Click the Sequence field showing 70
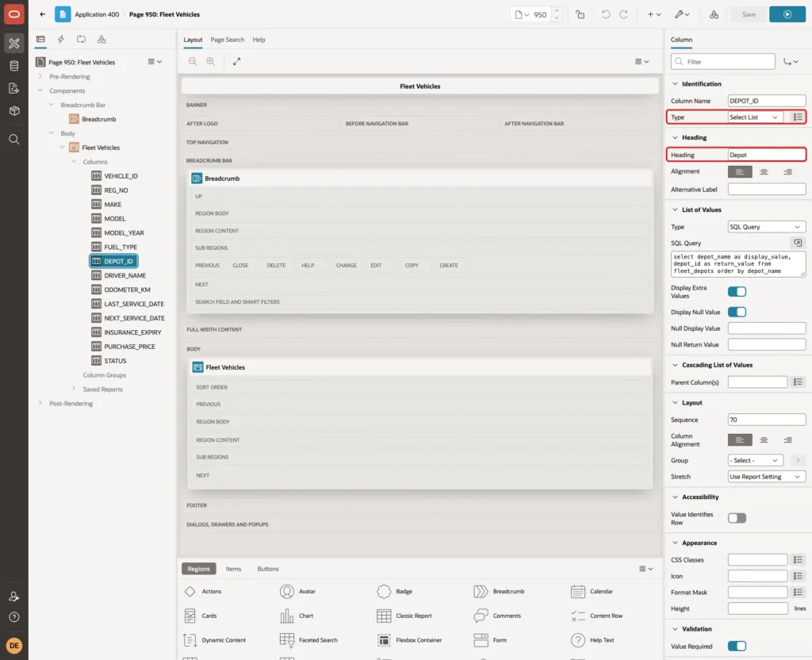Screen dimensions: 812x660 click(767, 420)
